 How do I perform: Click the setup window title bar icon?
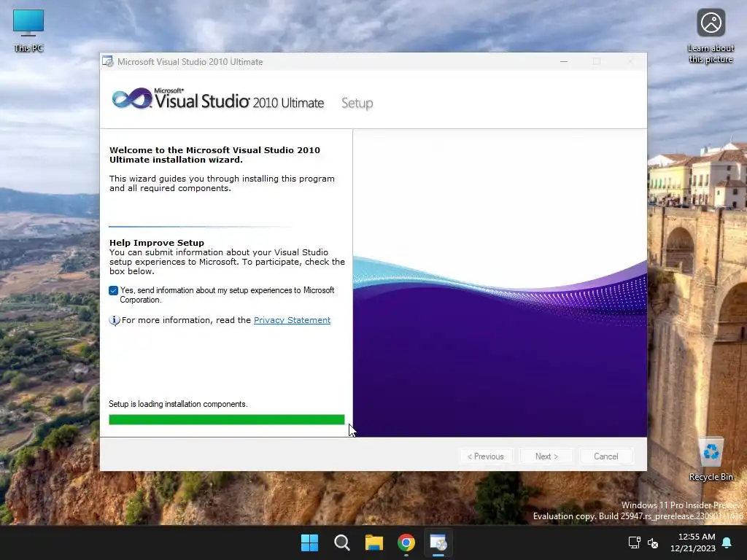click(108, 61)
